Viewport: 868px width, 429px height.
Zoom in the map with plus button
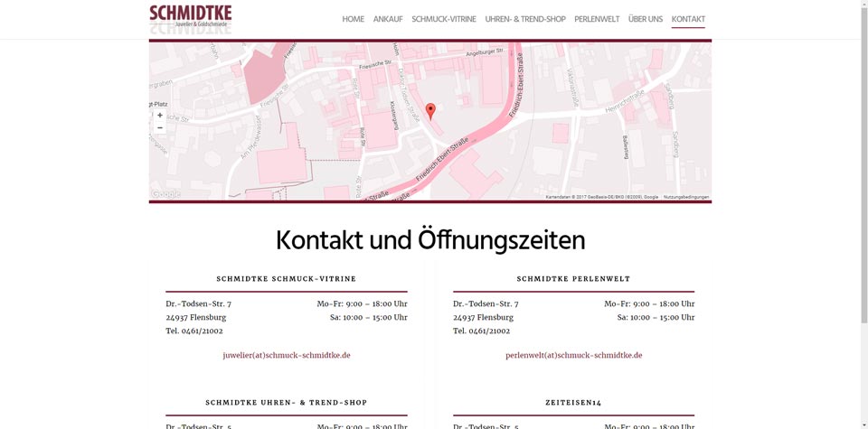[160, 116]
